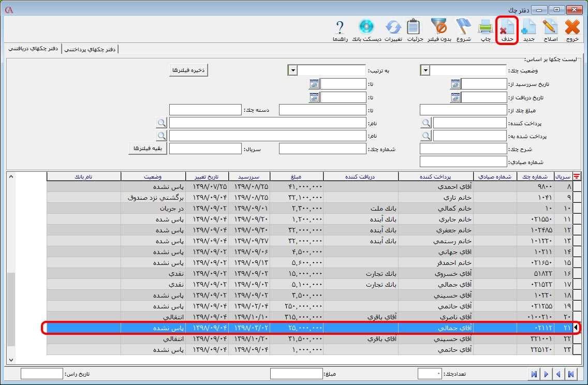This screenshot has width=588, height=385.
Task: Open calendar picker for تاریخ سررسید از
Action: (x=455, y=84)
